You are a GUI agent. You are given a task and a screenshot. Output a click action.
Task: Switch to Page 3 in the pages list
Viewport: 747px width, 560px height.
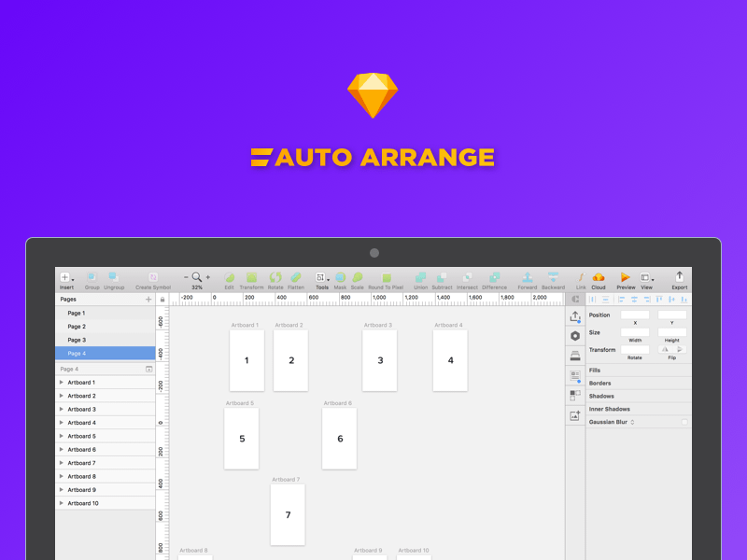point(106,340)
